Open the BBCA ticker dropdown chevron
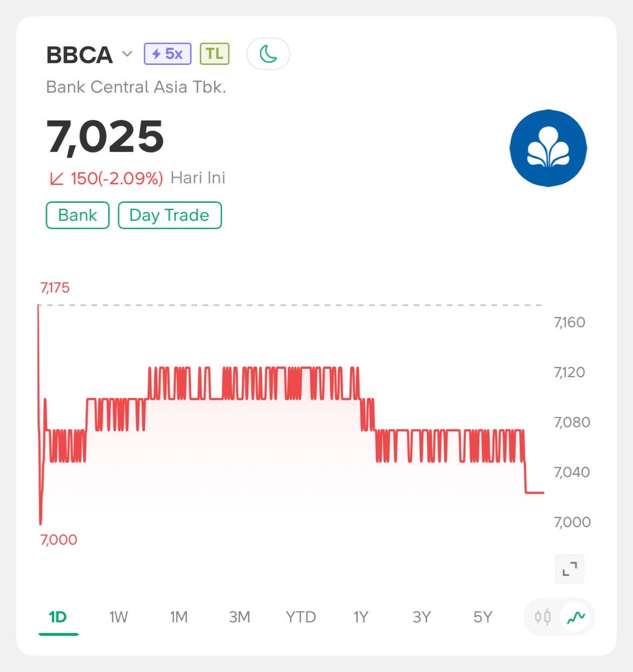 [x=127, y=54]
